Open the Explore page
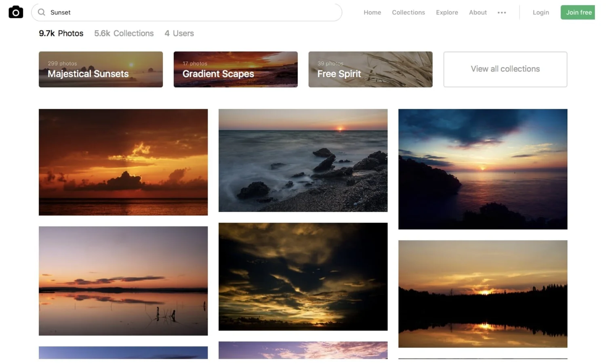 click(x=446, y=13)
